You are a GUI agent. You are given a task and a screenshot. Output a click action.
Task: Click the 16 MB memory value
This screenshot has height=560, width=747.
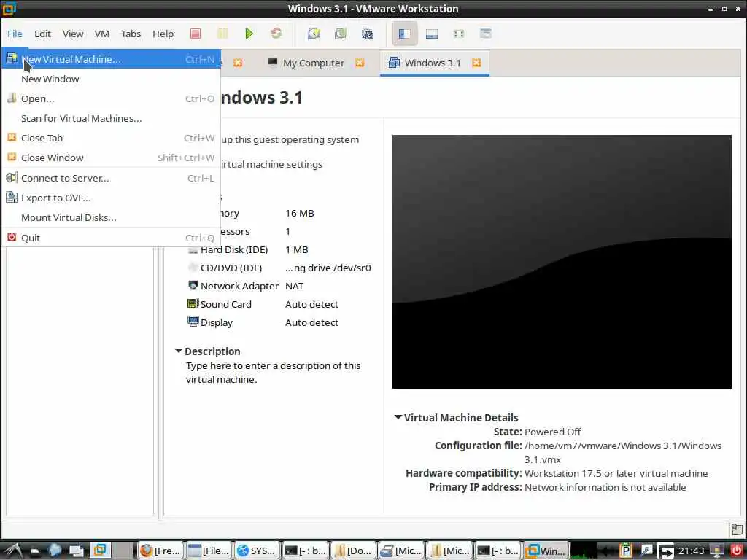[x=300, y=214]
